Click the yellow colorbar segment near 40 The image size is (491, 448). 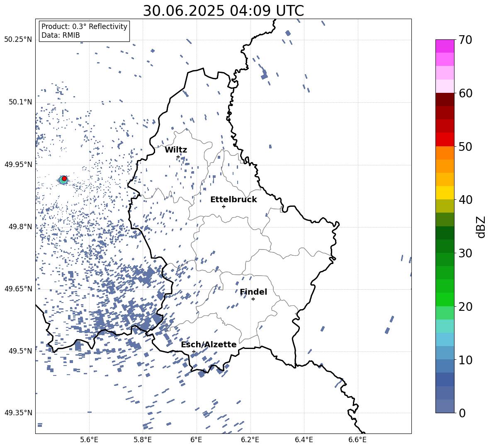point(445,193)
